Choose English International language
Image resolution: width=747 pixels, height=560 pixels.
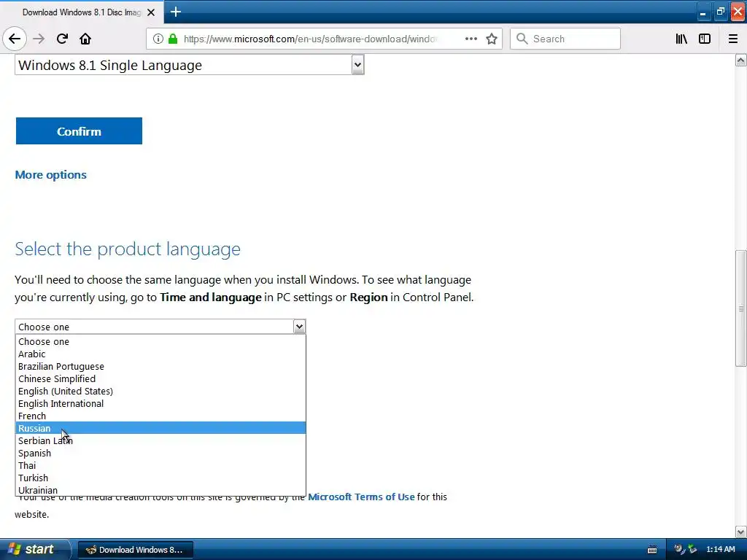pyautogui.click(x=160, y=403)
